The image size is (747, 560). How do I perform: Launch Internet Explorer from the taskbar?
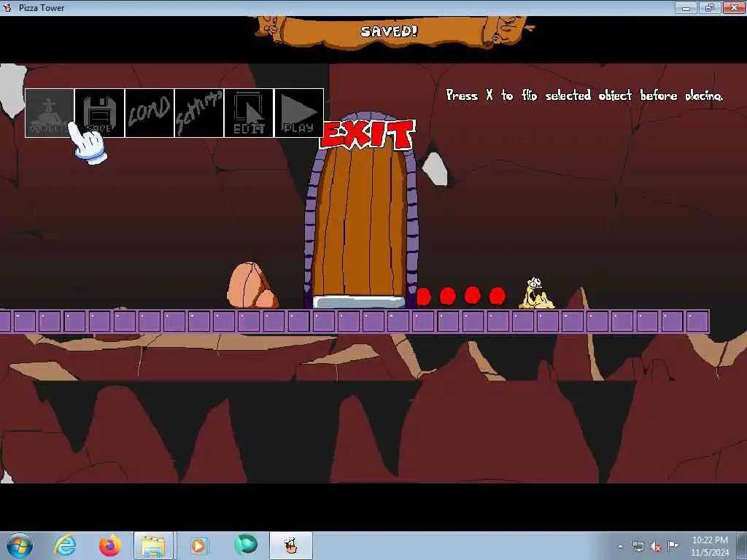tap(65, 545)
